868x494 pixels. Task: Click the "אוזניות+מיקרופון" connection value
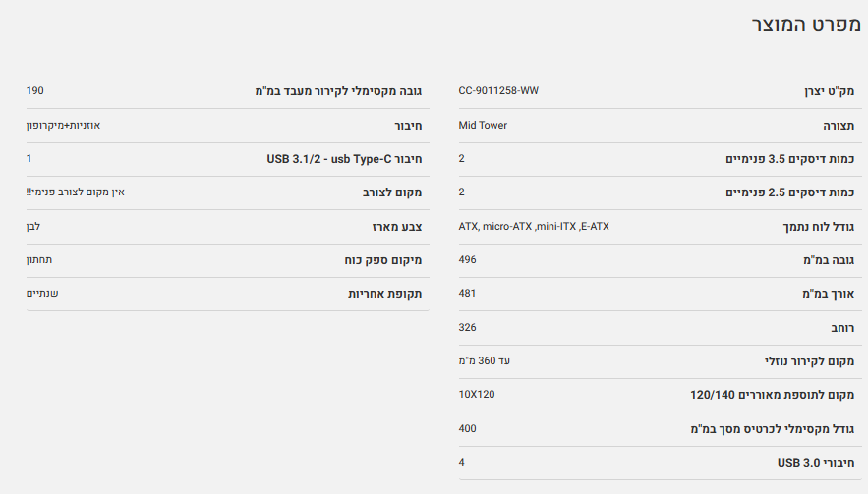coord(63,125)
